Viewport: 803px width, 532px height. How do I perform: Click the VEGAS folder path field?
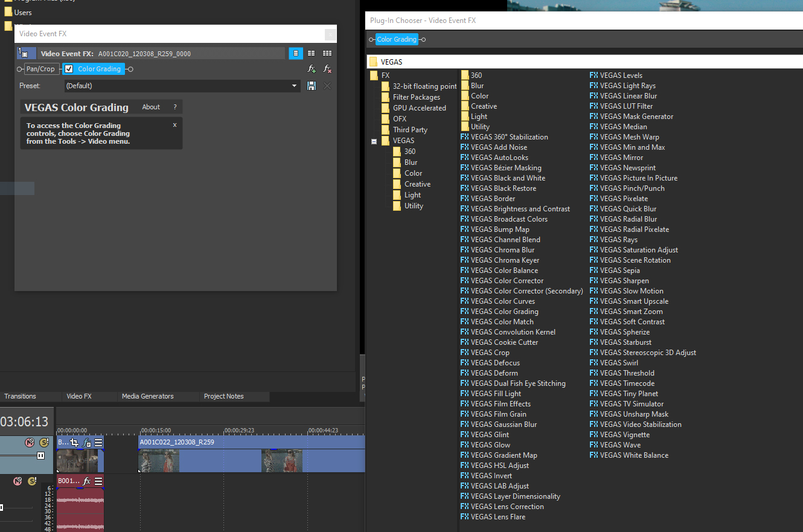pos(584,62)
